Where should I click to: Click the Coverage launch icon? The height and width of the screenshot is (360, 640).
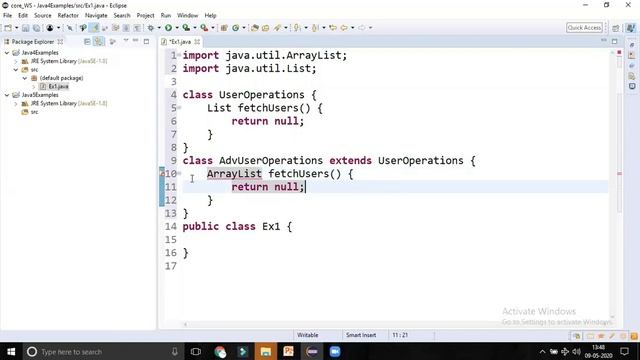186,28
